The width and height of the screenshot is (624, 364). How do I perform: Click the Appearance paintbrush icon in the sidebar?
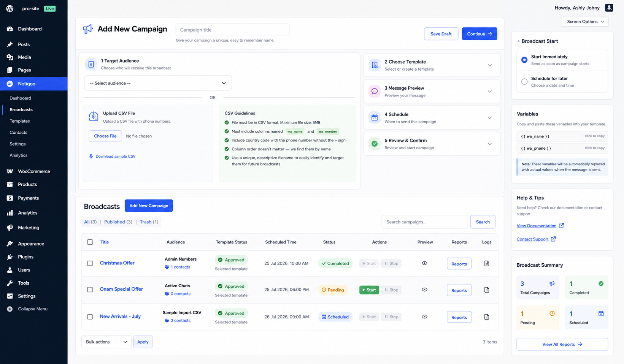(10, 244)
